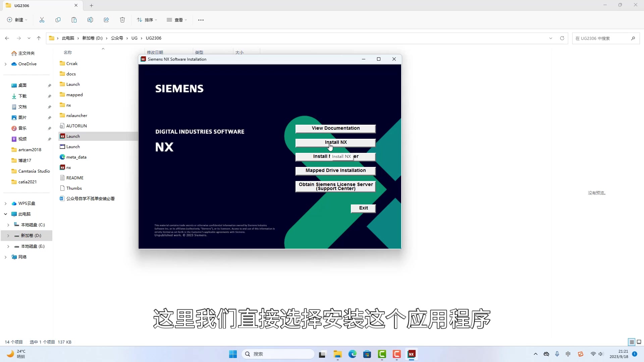Open the 查看 view dropdown
644x362 pixels.
coord(177,20)
